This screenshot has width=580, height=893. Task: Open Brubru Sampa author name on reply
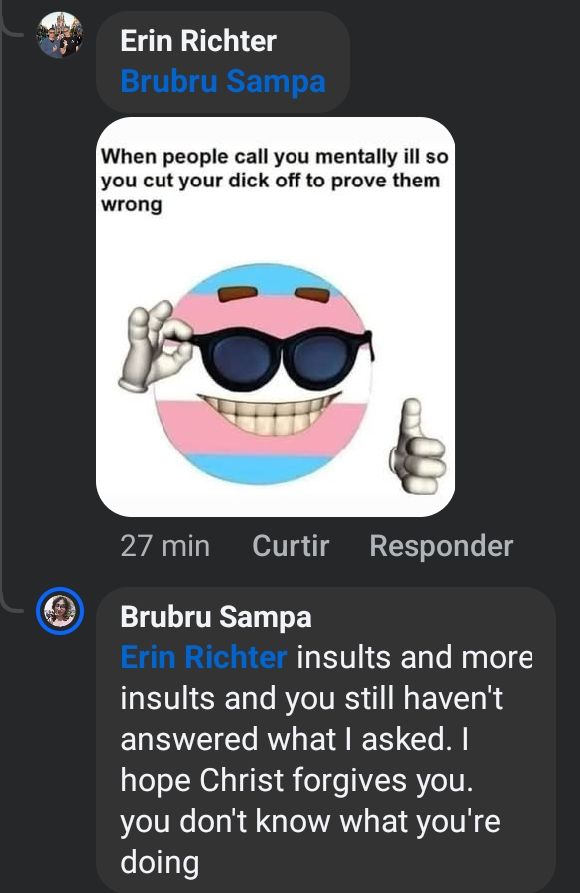(x=216, y=616)
